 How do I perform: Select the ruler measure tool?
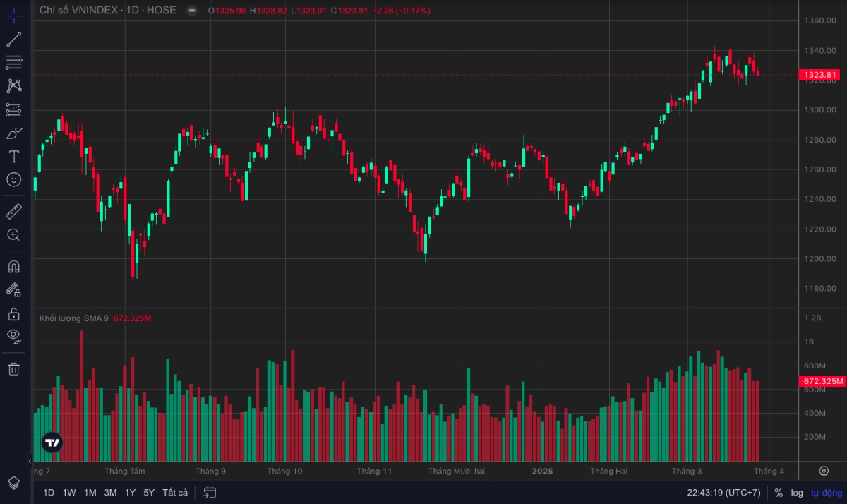[x=14, y=211]
